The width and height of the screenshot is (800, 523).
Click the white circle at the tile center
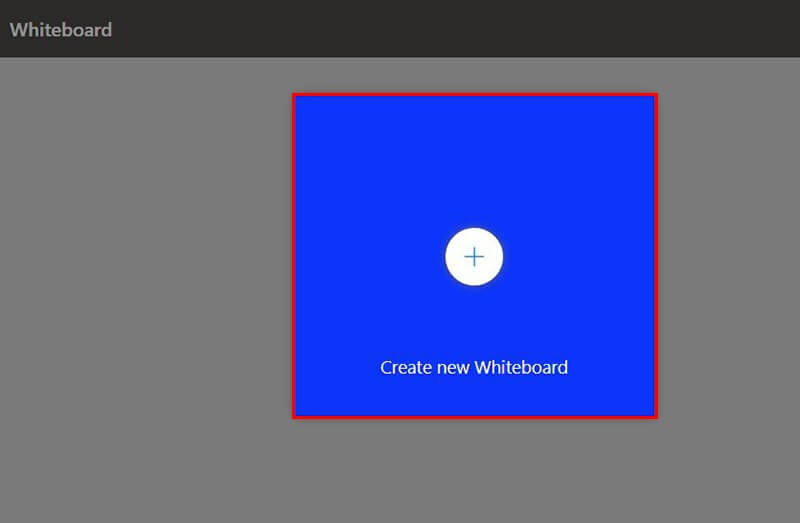pos(474,257)
